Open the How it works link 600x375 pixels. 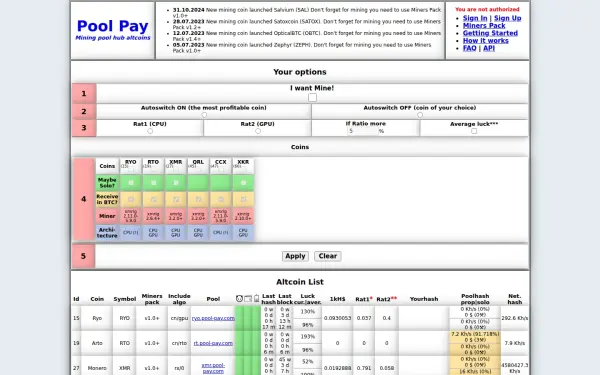coord(486,41)
